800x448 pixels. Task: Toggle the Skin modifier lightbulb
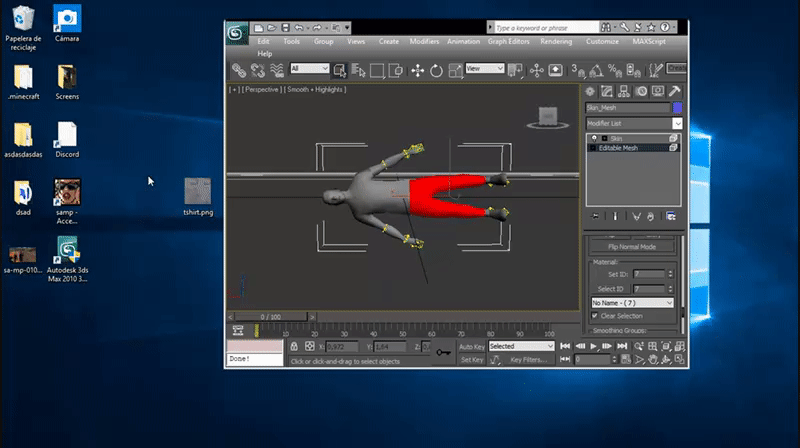[x=595, y=137]
